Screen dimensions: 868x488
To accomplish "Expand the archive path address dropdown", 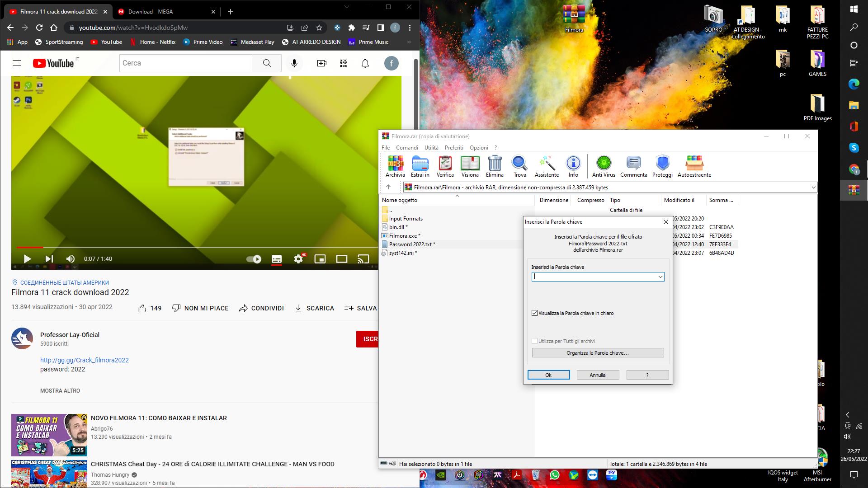I will 813,187.
